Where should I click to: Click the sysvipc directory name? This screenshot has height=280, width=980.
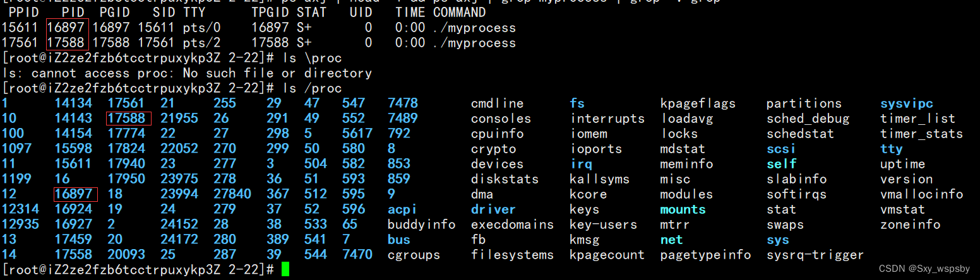[x=907, y=103]
